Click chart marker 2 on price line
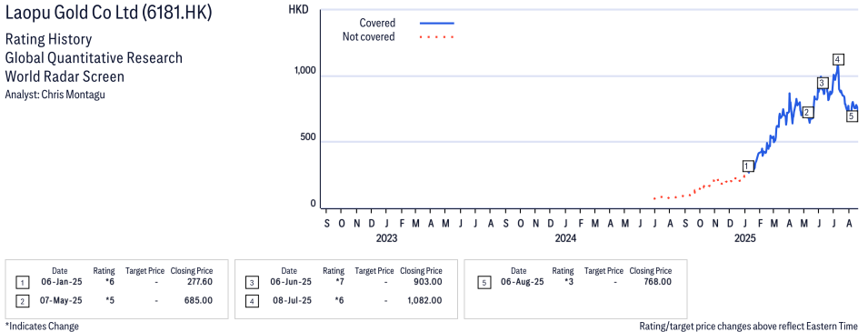The height and width of the screenshot is (332, 868). pos(807,112)
